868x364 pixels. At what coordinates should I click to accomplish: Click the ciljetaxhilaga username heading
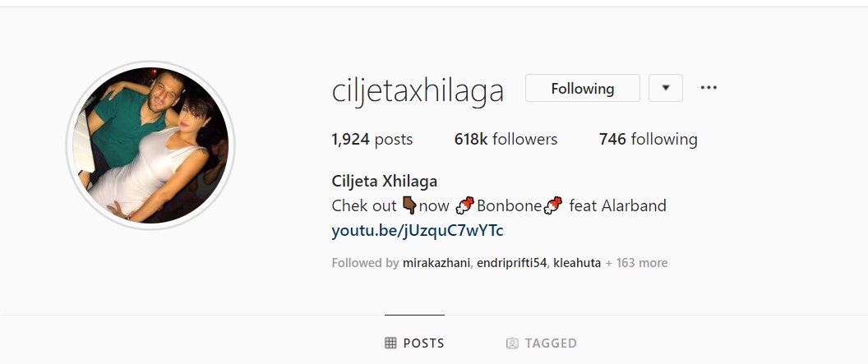(x=418, y=90)
